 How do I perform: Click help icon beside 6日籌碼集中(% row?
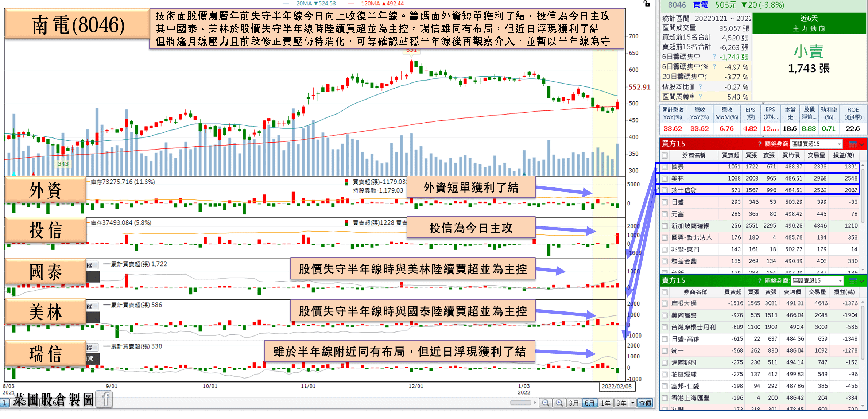(x=714, y=66)
